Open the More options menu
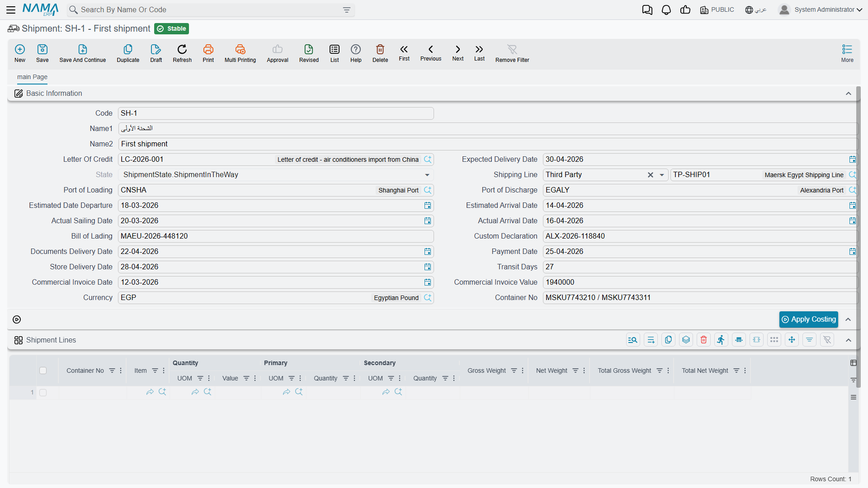 pos(847,53)
